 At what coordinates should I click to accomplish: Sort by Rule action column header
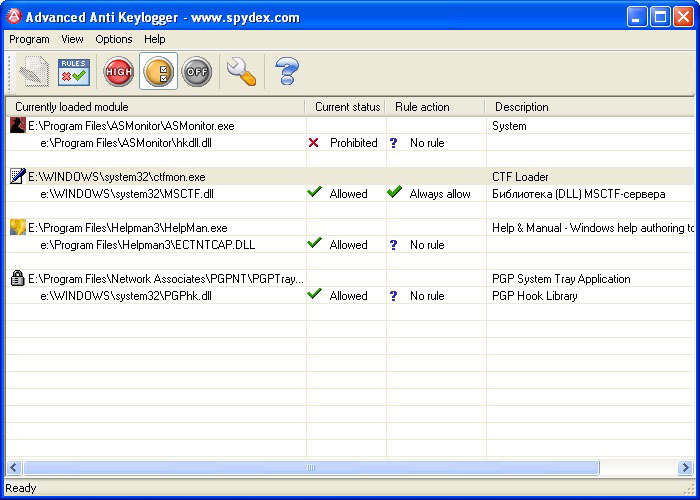point(435,107)
